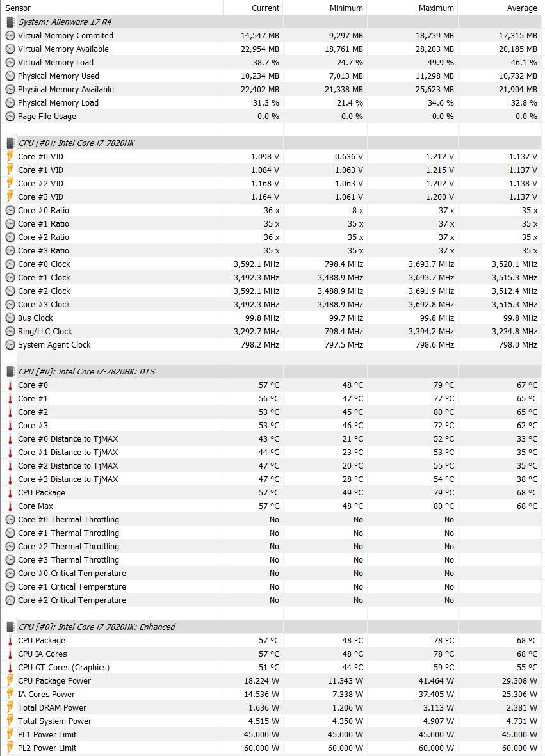This screenshot has width=545, height=756.
Task: Click the thermometer icon for Core Max
Action: [x=10, y=506]
